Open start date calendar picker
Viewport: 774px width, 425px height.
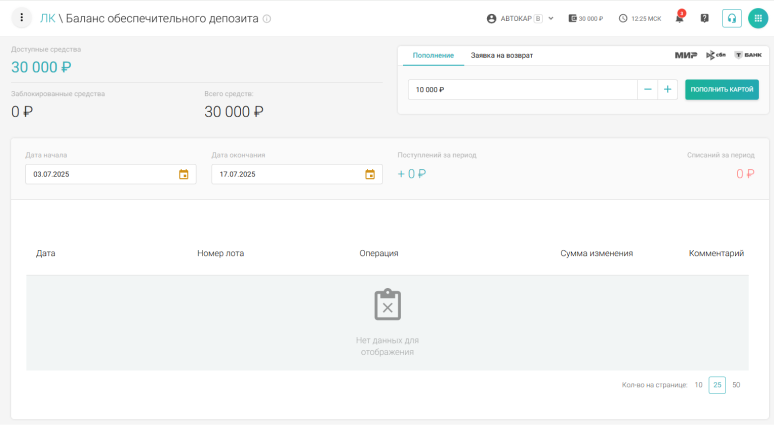(x=183, y=174)
